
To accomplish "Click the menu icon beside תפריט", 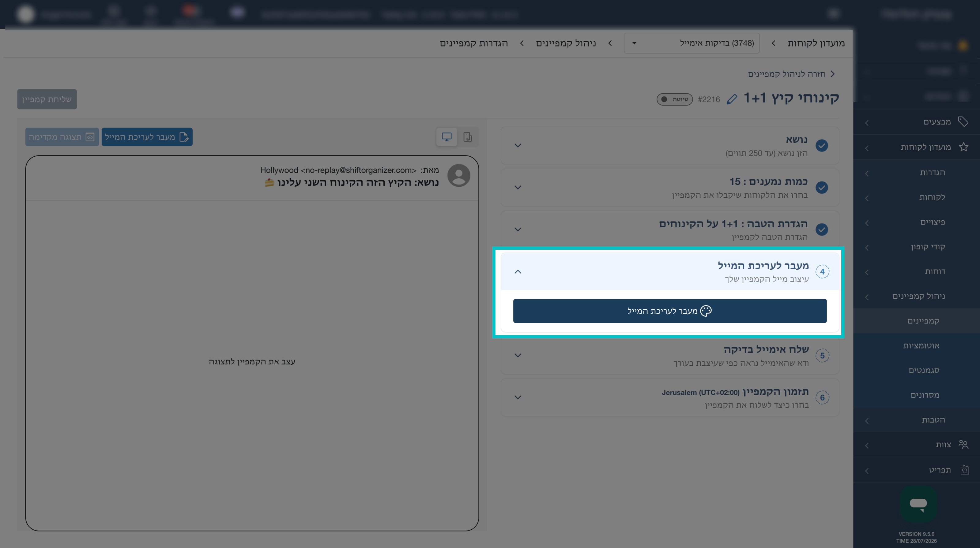I will click(964, 470).
